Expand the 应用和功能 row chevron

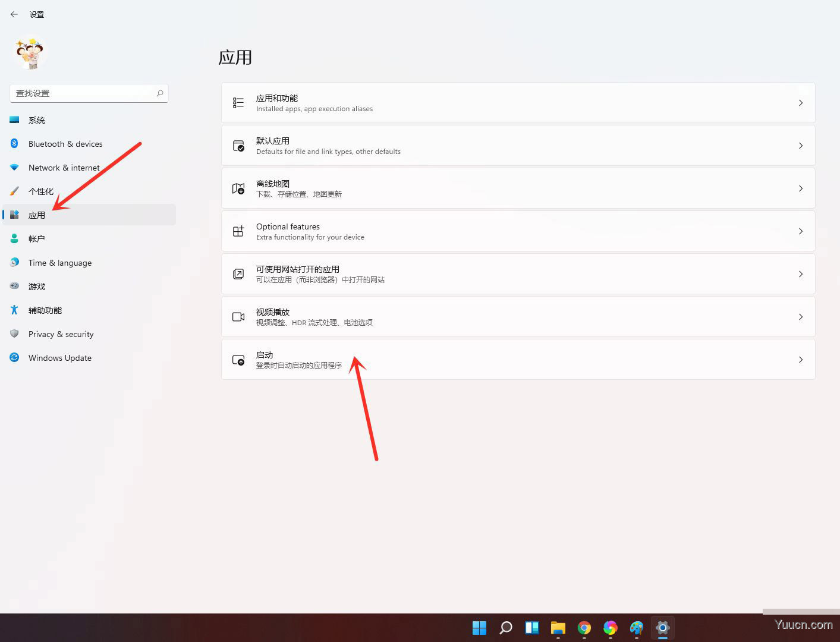pyautogui.click(x=801, y=103)
